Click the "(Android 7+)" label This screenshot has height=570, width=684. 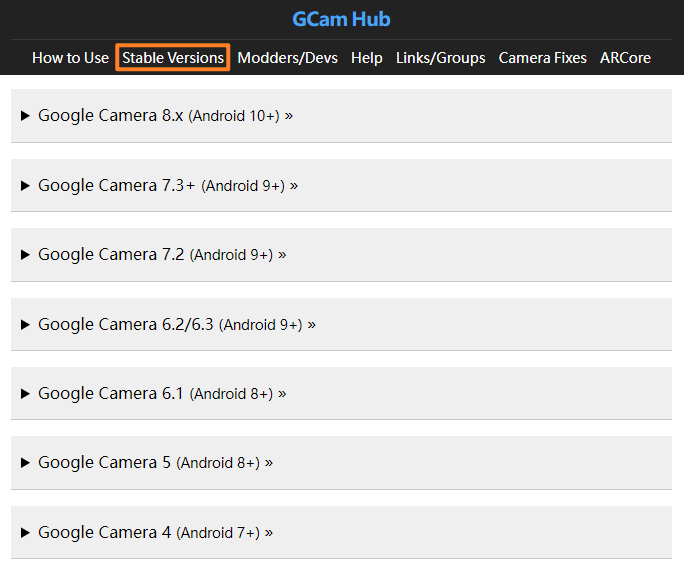(218, 533)
